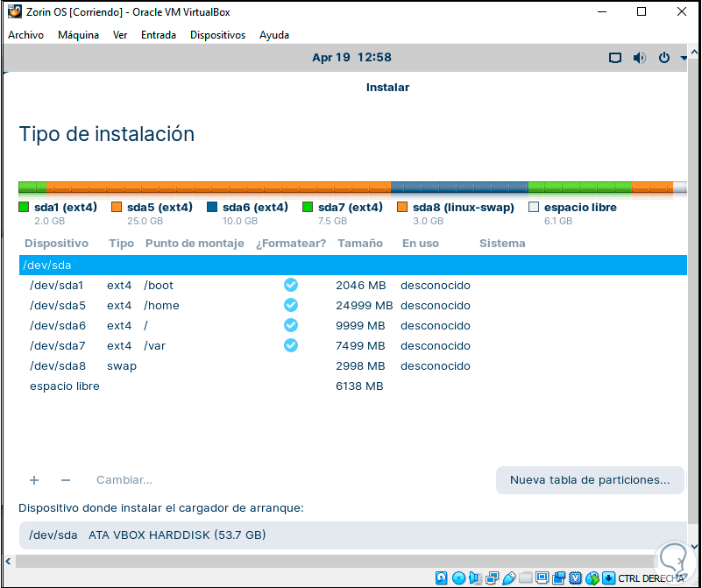Click the minus button to remove partition
The height and width of the screenshot is (588, 702).
point(66,480)
